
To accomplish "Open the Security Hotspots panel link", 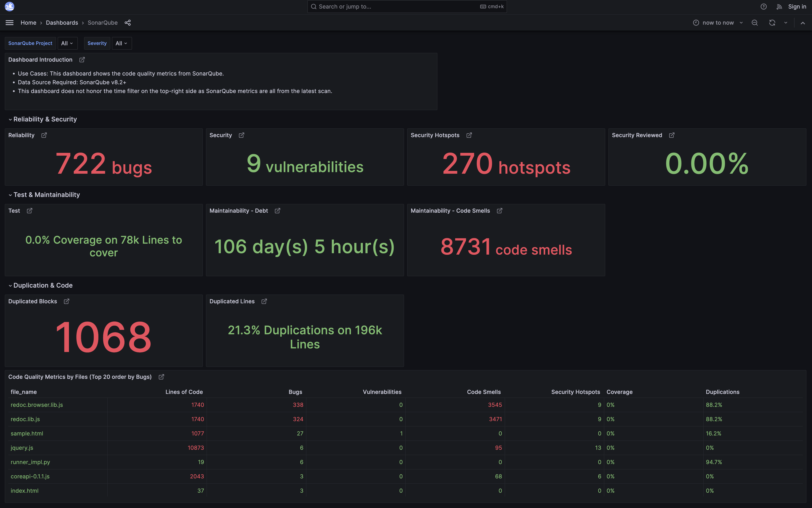I will tap(469, 135).
